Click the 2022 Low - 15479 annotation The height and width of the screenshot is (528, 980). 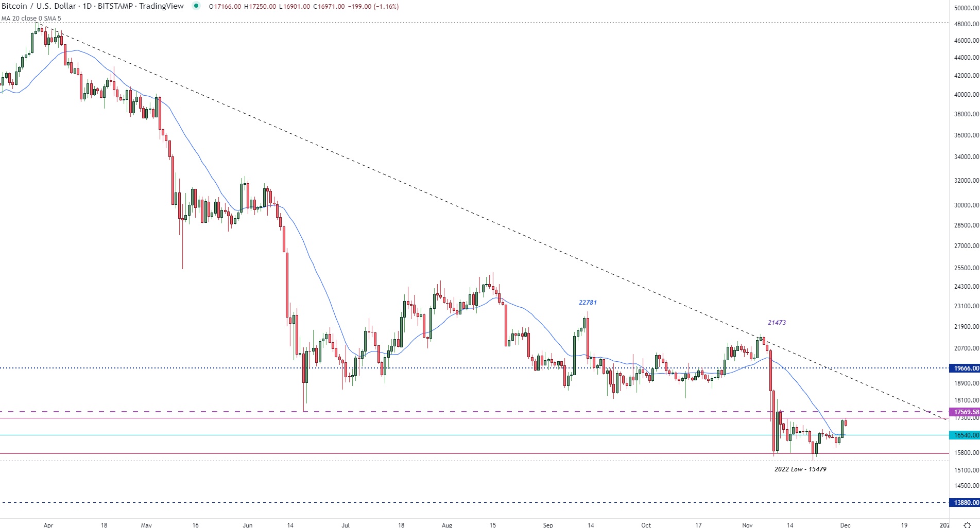(x=800, y=469)
